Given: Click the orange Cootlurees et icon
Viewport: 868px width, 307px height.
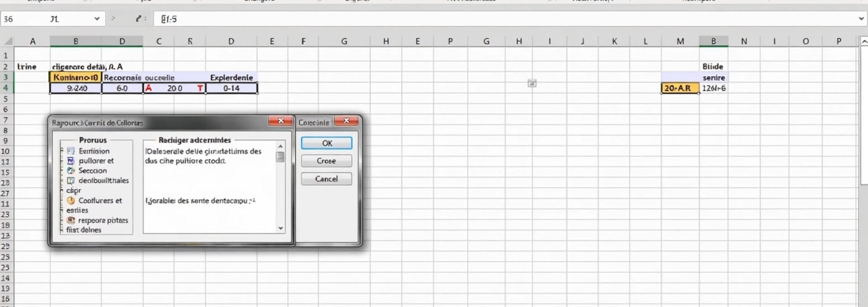Looking at the screenshot, I should (x=71, y=200).
